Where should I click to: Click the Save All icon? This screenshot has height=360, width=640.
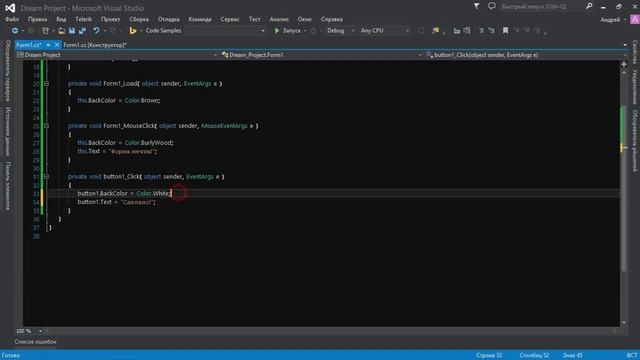(x=82, y=31)
